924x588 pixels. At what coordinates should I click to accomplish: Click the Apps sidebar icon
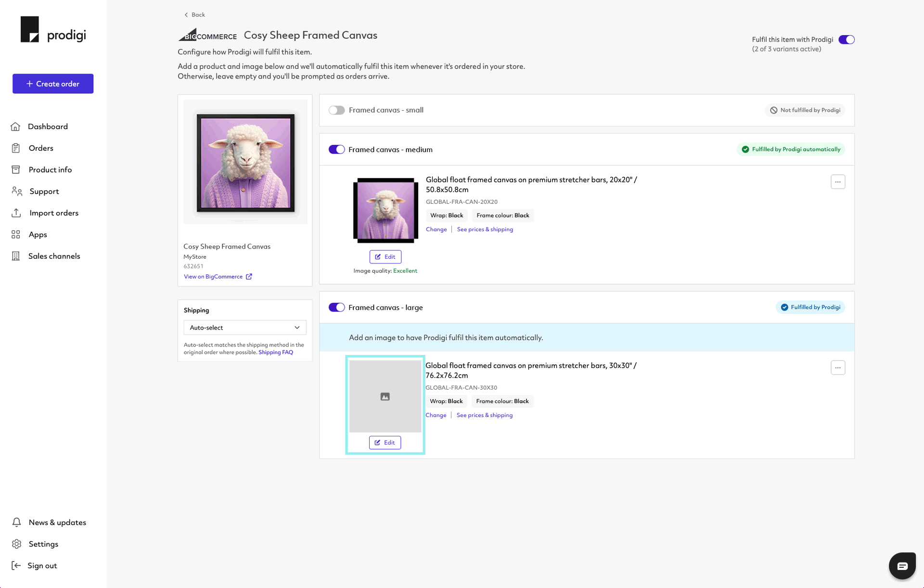[15, 235]
